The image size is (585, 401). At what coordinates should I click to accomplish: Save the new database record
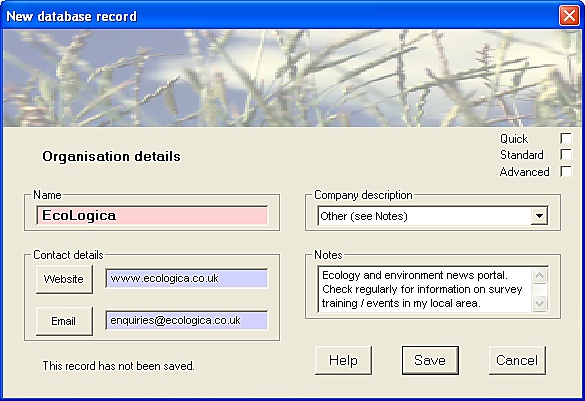point(430,360)
